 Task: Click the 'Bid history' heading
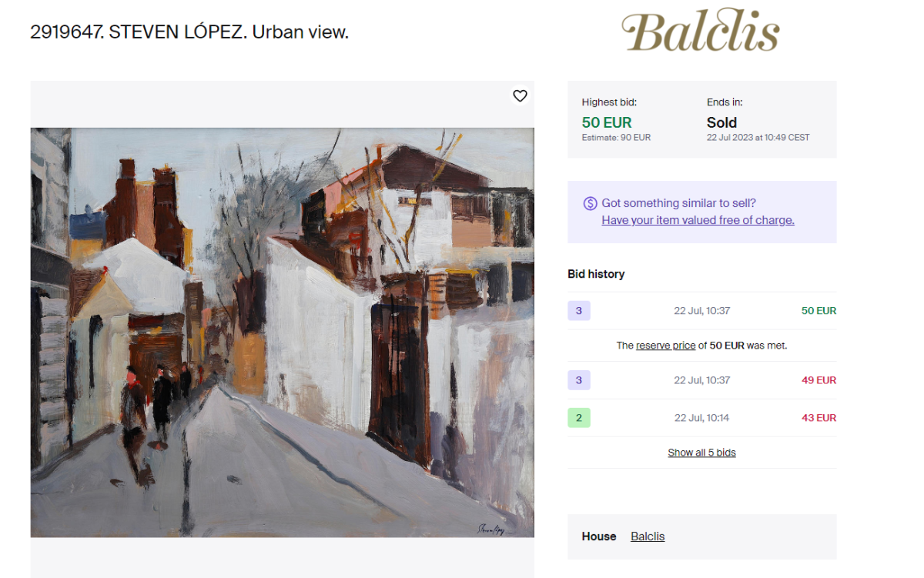tap(596, 274)
